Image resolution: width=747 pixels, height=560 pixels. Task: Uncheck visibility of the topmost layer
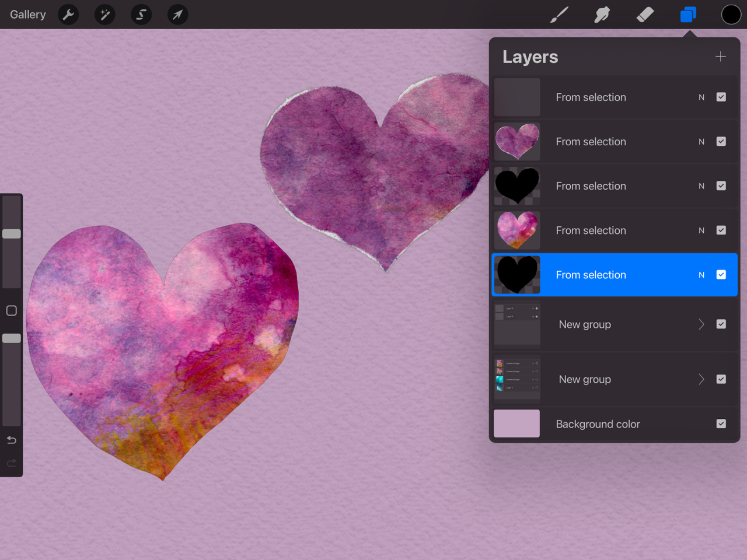(x=721, y=97)
